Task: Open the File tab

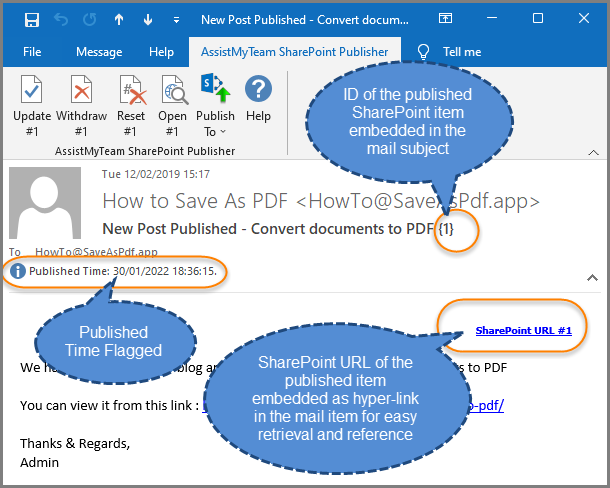Action: (32, 52)
